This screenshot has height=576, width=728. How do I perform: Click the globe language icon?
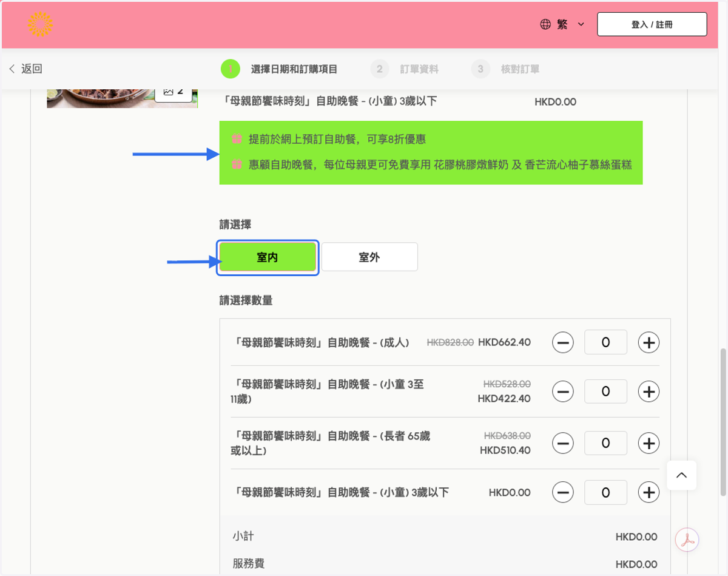545,24
